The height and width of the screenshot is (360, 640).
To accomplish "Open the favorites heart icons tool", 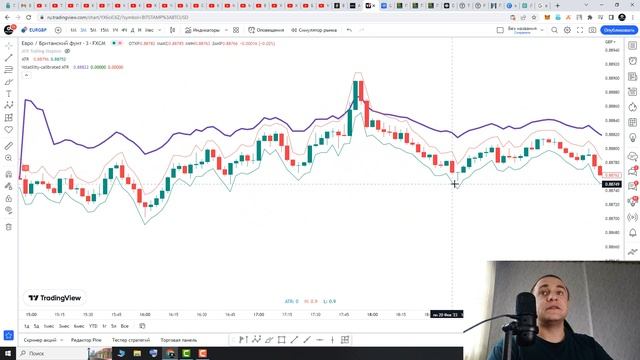I will [x=9, y=129].
